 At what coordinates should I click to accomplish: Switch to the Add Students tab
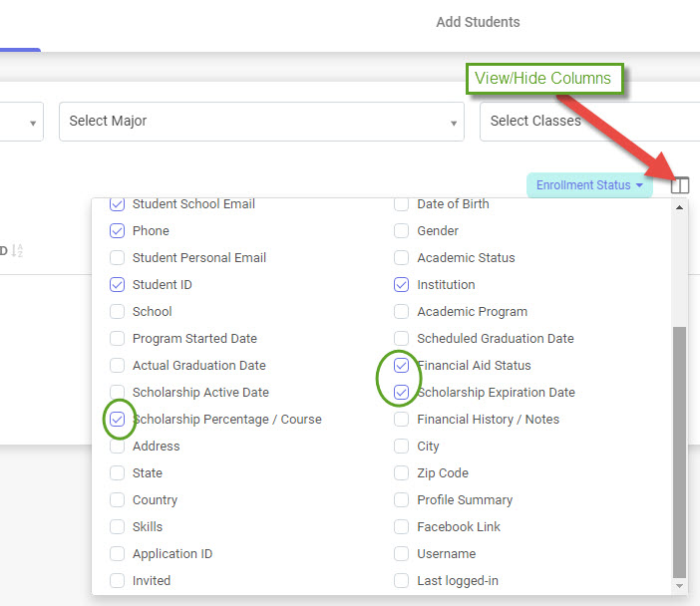[x=478, y=22]
